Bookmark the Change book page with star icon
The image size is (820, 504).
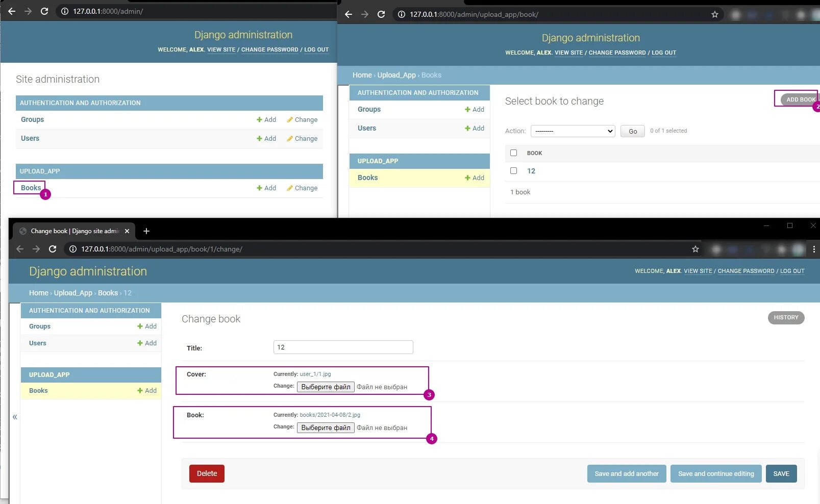[x=695, y=249]
